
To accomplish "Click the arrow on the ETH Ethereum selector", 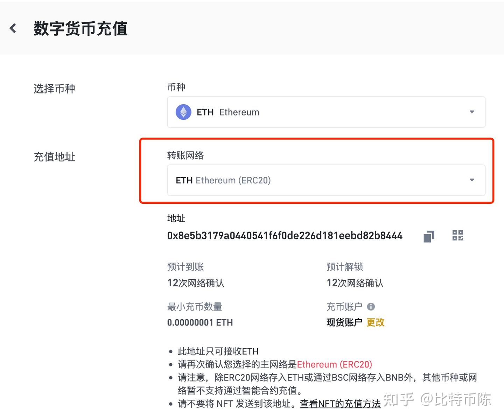I will [x=472, y=112].
